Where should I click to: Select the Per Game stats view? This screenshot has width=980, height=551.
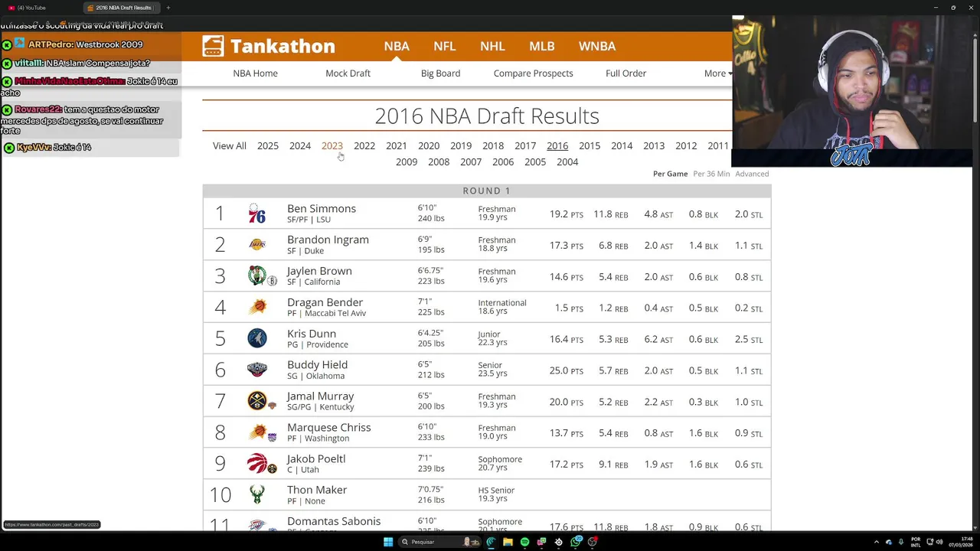click(671, 174)
